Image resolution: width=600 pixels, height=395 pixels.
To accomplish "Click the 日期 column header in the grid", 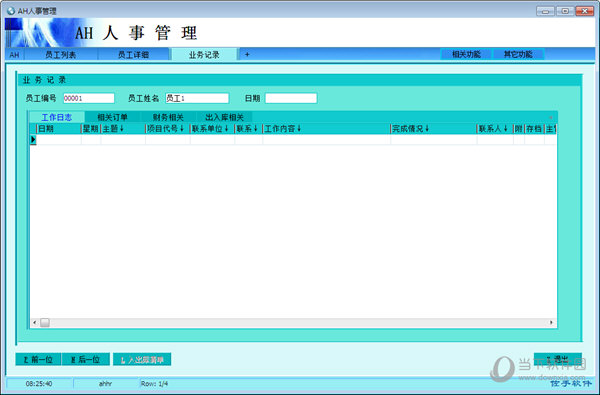I will [59, 129].
